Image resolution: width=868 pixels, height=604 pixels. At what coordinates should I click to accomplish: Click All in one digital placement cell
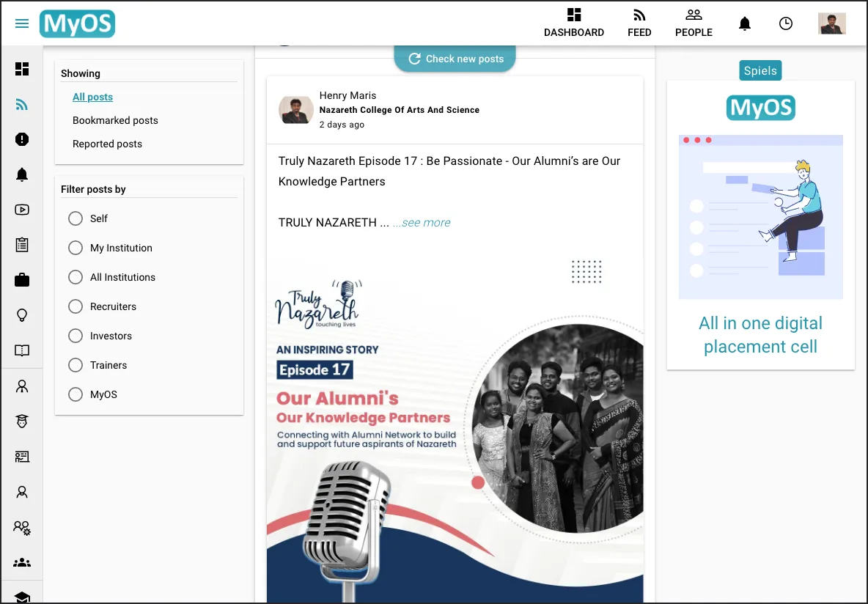pos(761,335)
